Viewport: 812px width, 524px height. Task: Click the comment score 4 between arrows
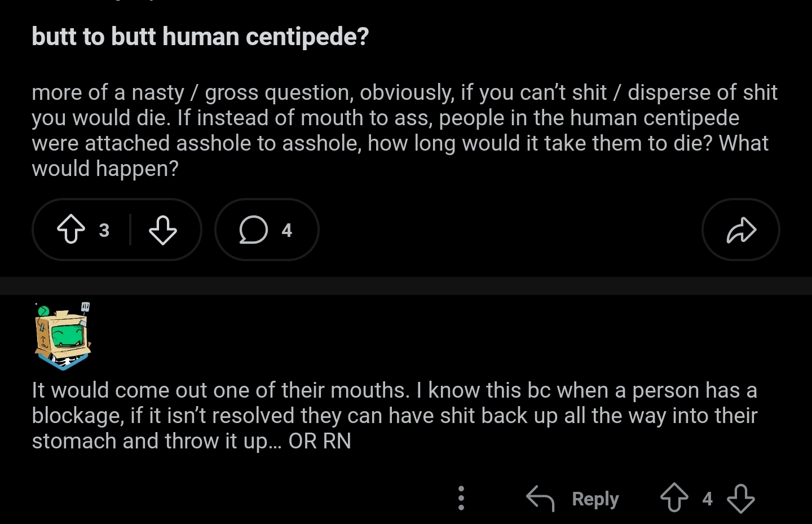707,499
